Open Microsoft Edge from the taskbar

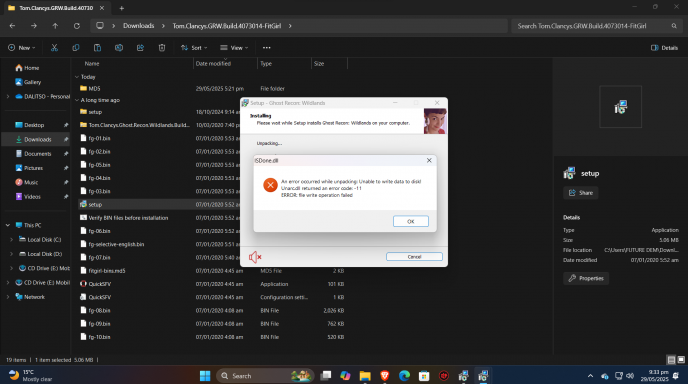pos(404,376)
